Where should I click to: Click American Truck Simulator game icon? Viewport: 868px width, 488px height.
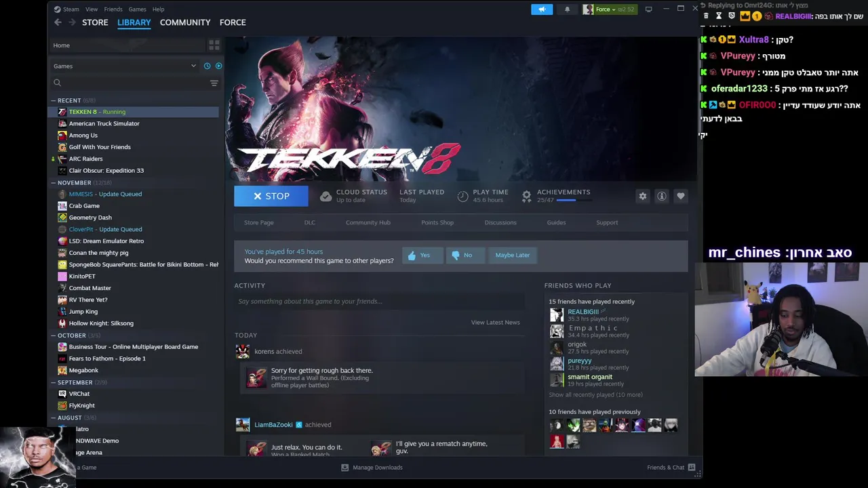click(x=62, y=123)
